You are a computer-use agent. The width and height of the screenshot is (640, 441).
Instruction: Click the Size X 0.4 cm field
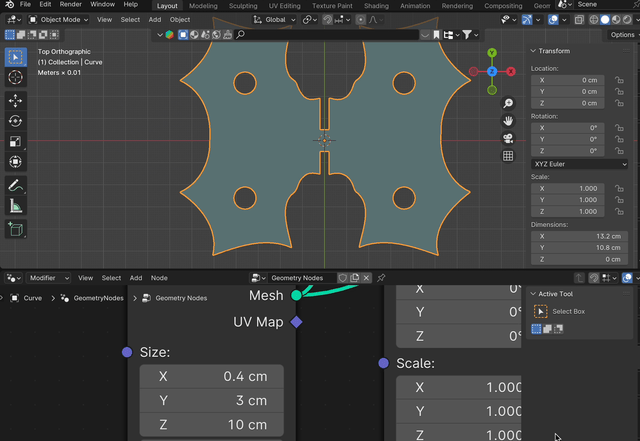(x=211, y=376)
